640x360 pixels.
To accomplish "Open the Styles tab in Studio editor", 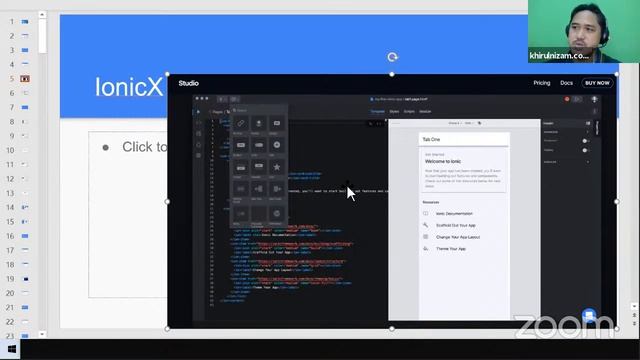I will tap(394, 111).
